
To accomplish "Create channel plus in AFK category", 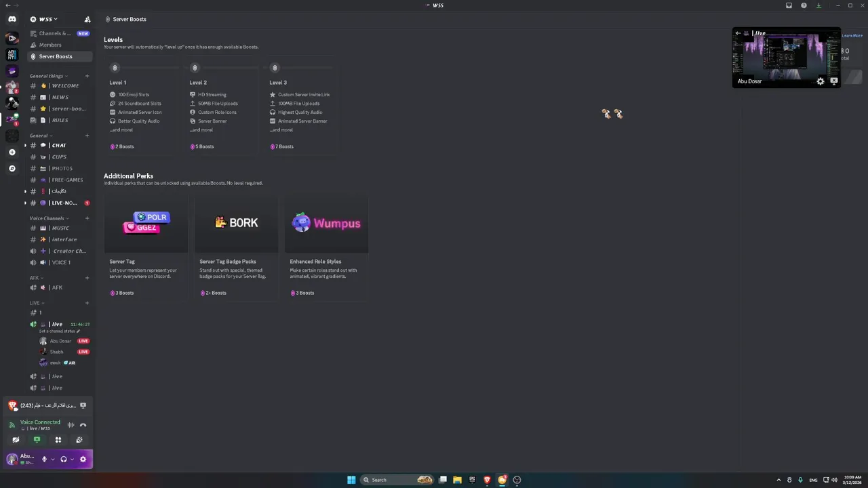I will [87, 278].
